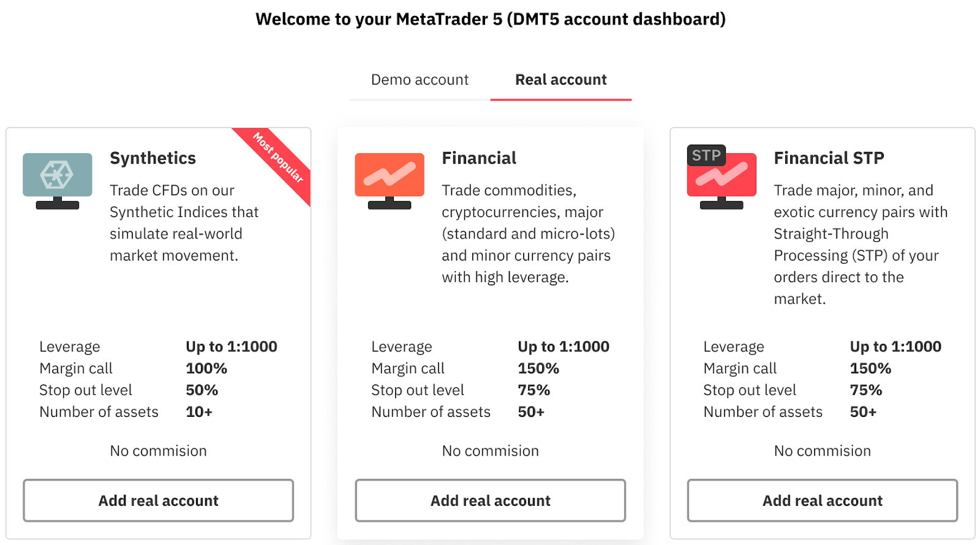The height and width of the screenshot is (545, 980).
Task: Click the Synthetics number of assets 10+
Action: 199,412
